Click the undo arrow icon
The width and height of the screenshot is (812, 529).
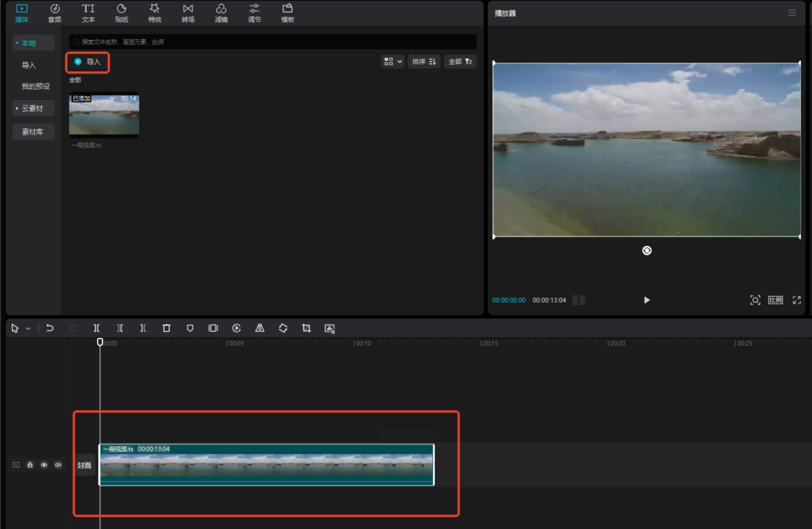(x=50, y=328)
